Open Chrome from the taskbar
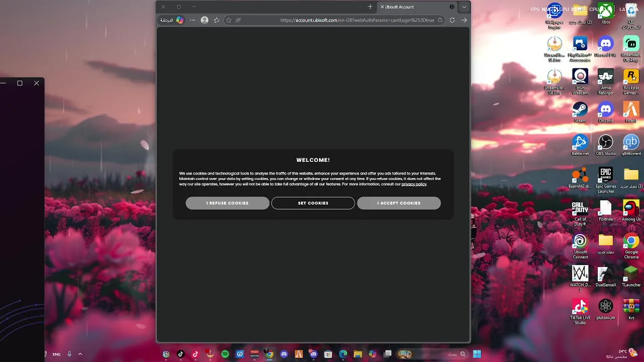This screenshot has width=644, height=362. click(x=269, y=354)
